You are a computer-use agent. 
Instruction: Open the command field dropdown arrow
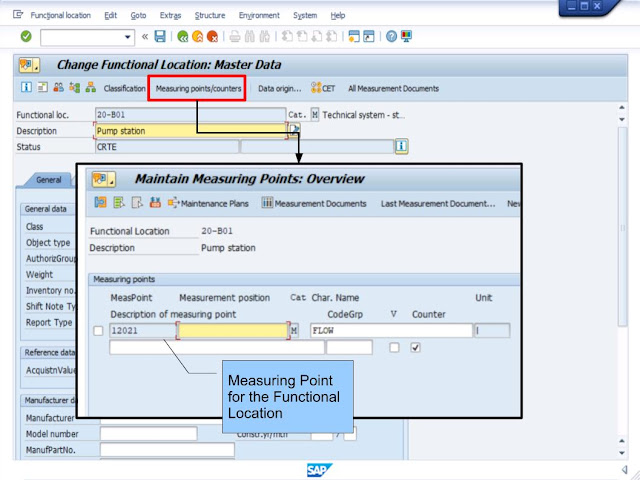pos(127,37)
